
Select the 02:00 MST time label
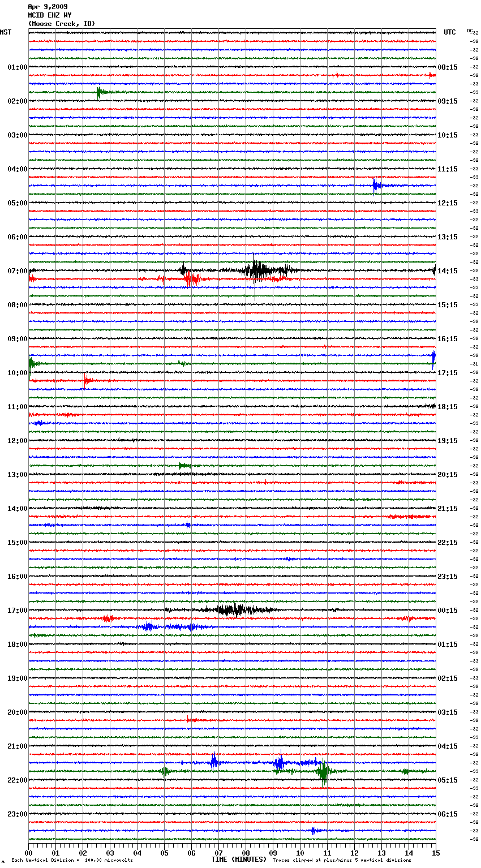point(18,101)
